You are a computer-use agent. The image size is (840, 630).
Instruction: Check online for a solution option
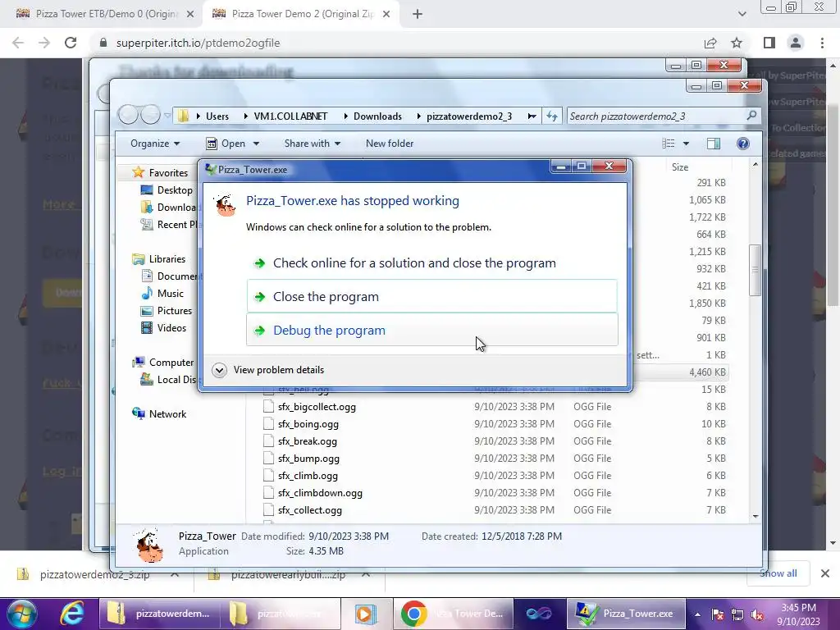tap(431, 263)
